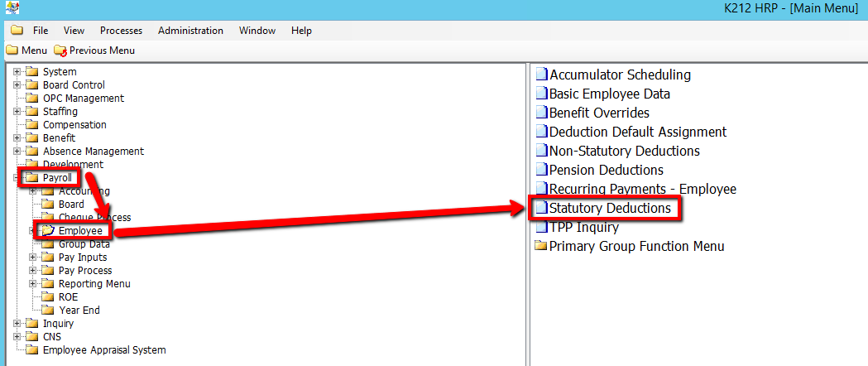
Task: Click the Accumulator Scheduling document icon
Action: click(542, 75)
